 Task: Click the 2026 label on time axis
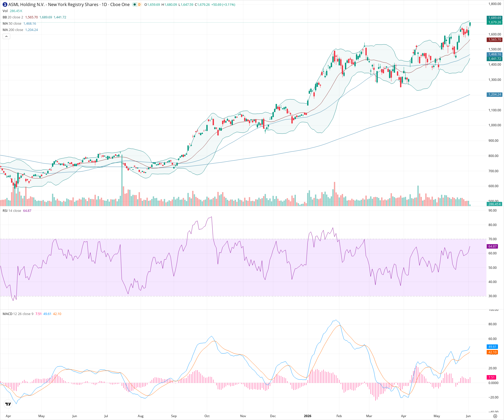pos(307,416)
